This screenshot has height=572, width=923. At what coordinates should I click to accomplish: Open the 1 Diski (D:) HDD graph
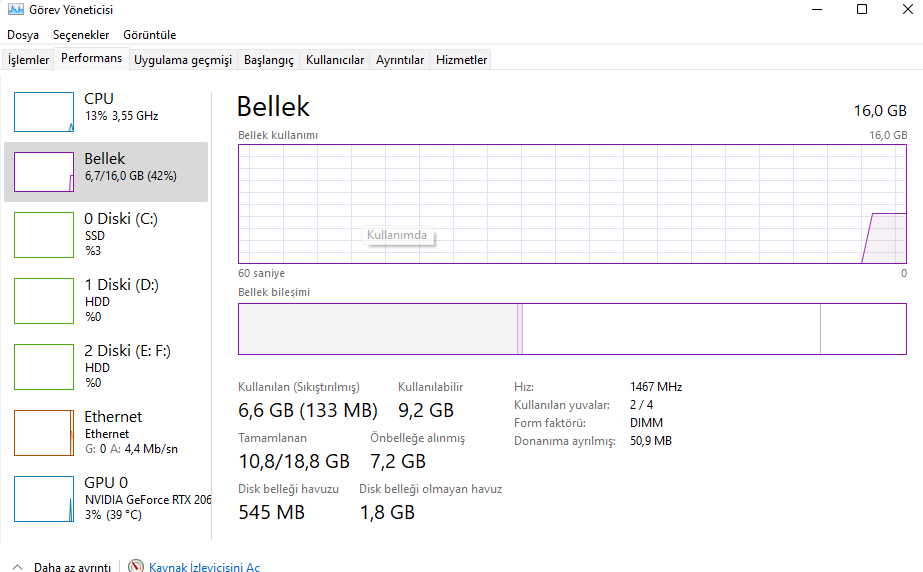click(x=44, y=300)
